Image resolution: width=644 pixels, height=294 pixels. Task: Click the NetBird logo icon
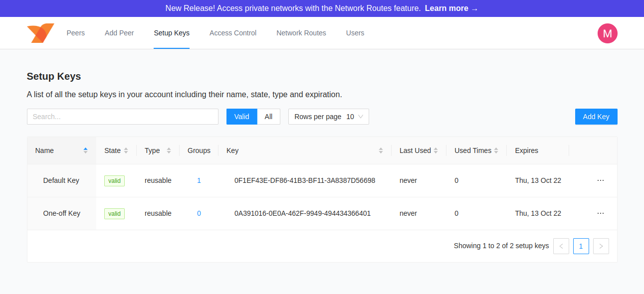pyautogui.click(x=40, y=33)
